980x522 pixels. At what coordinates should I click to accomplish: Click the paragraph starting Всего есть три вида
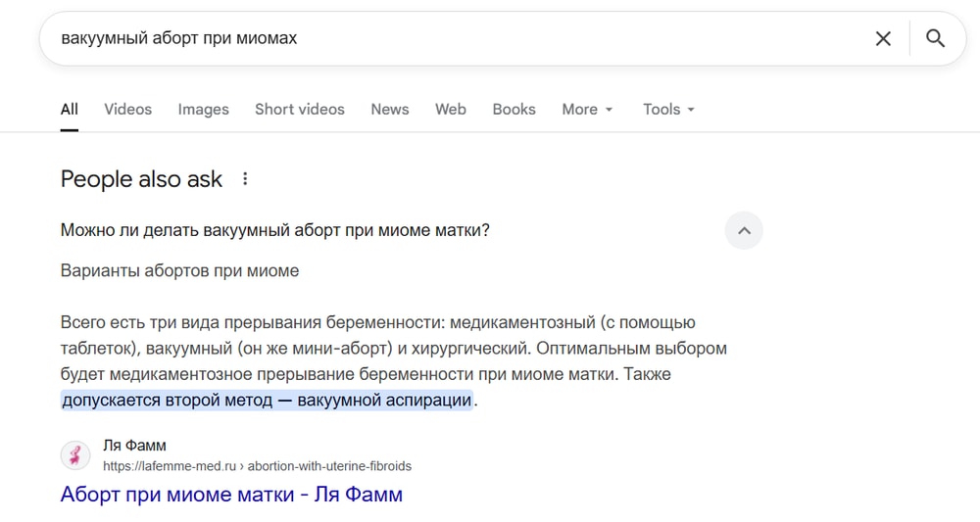point(394,361)
